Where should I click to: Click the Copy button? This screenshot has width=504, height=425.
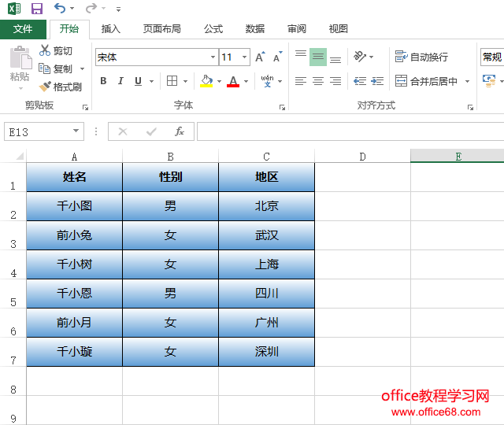[x=55, y=68]
